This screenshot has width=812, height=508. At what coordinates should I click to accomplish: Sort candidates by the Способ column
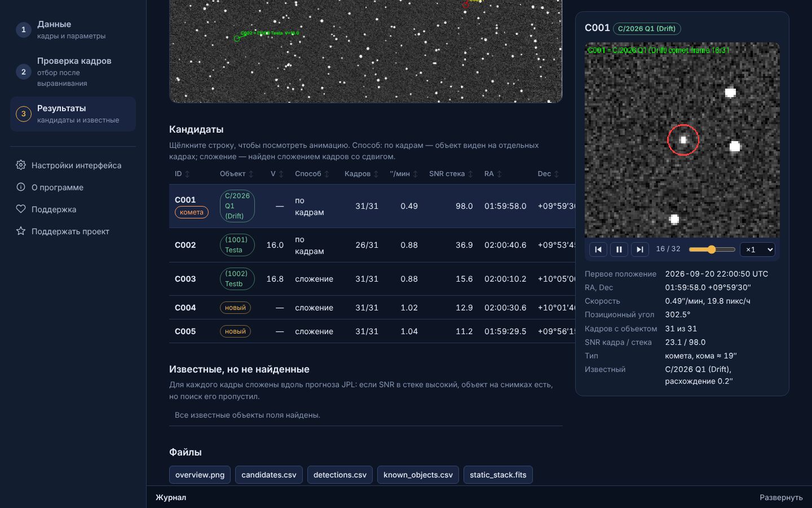(x=312, y=174)
